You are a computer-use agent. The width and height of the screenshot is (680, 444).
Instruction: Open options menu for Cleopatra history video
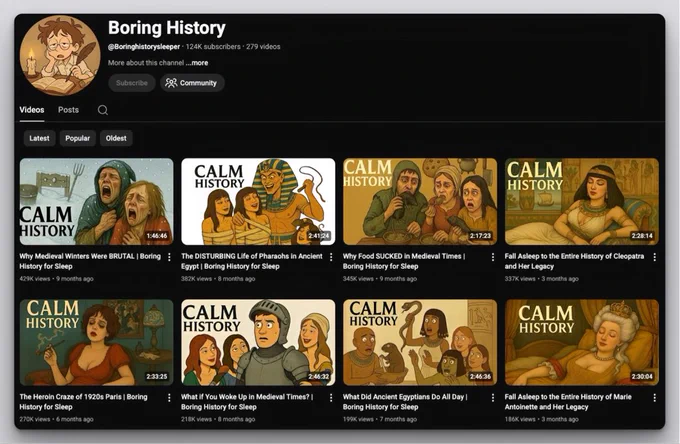point(654,257)
